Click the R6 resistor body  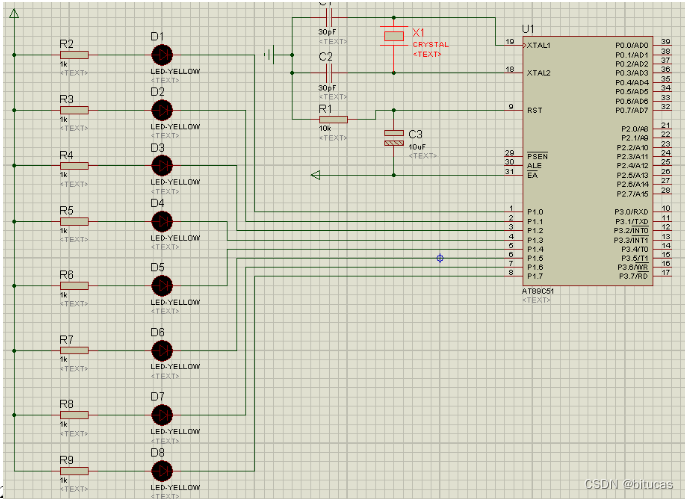tap(74, 286)
